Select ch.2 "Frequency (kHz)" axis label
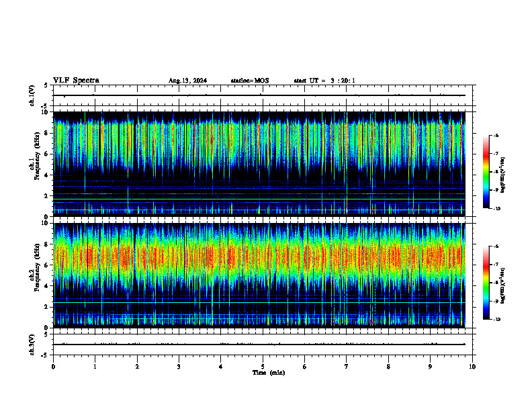This screenshot has width=532, height=411. point(37,267)
